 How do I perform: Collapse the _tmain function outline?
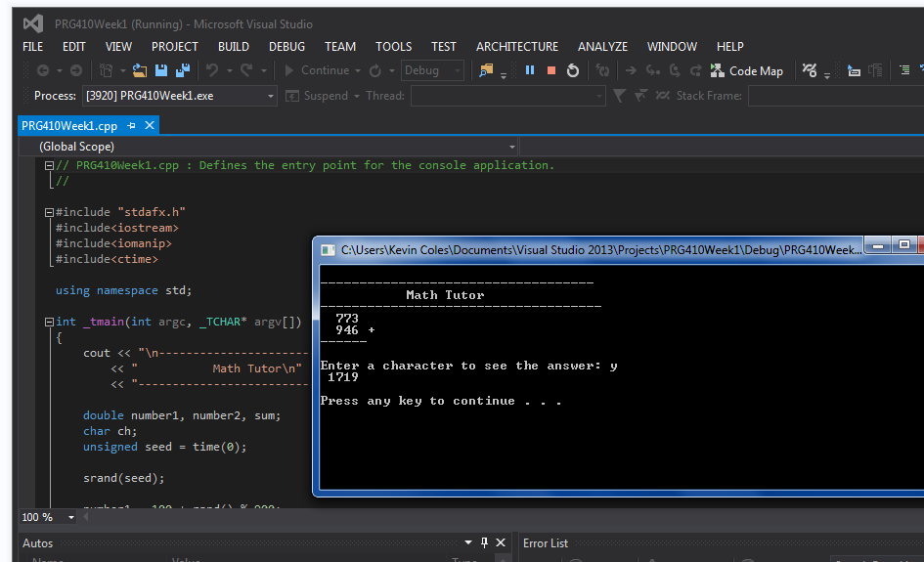50,323
